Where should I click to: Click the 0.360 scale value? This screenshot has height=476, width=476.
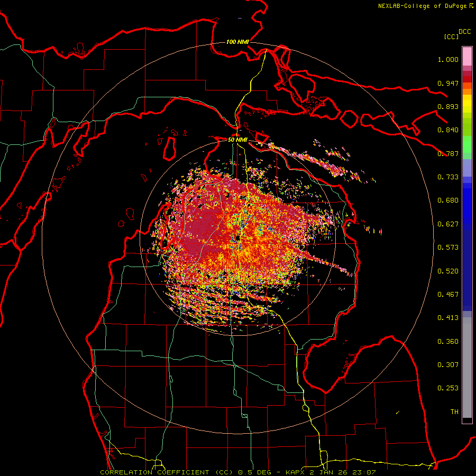coord(448,342)
